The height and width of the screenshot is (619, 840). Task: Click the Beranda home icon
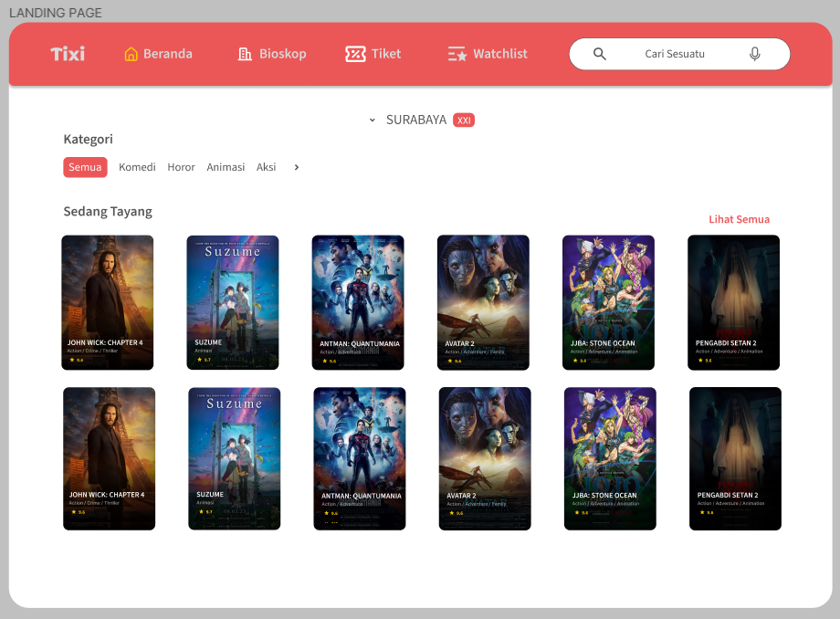click(x=131, y=54)
